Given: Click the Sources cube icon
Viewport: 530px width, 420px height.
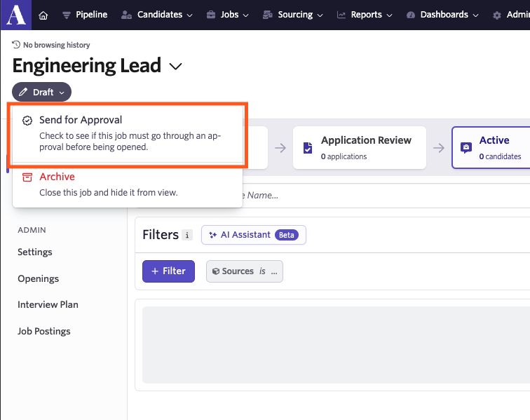Looking at the screenshot, I should 216,271.
